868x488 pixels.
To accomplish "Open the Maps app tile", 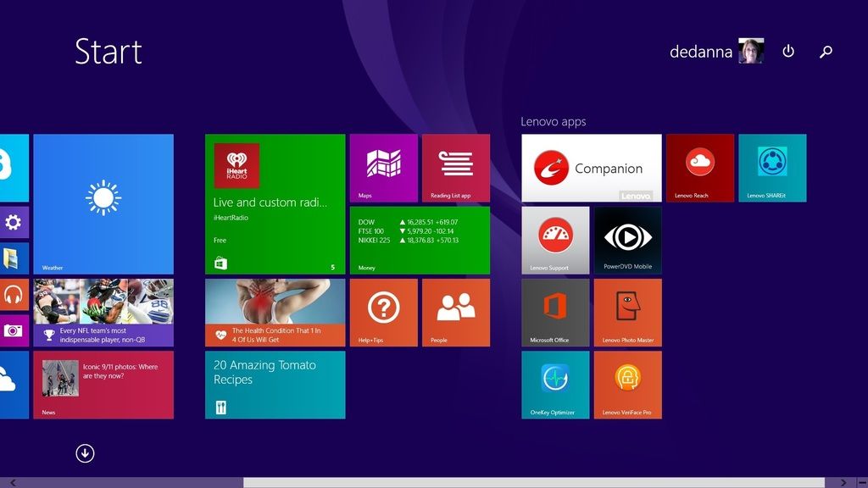I will pos(383,168).
